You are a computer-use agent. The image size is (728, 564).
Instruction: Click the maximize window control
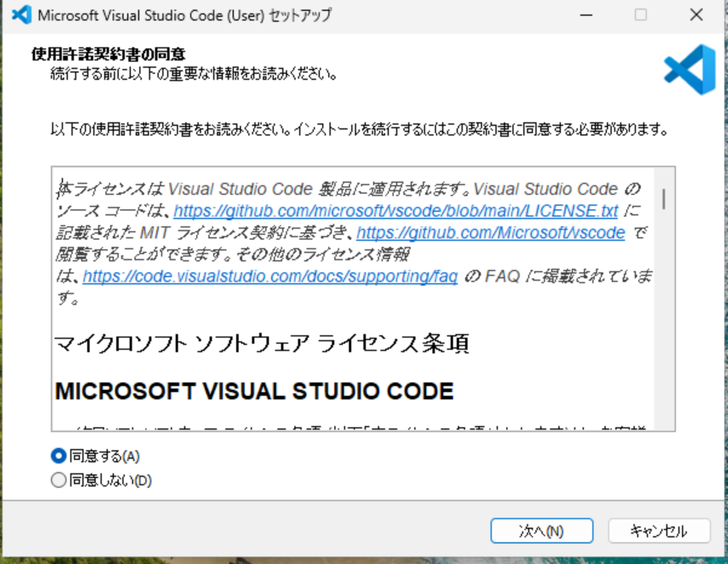tap(640, 13)
